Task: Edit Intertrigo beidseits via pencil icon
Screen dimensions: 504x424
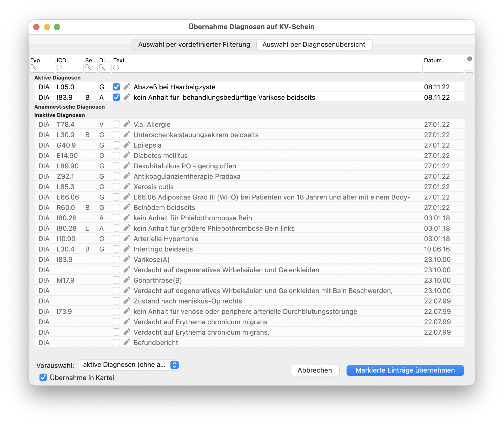Action: coord(127,249)
